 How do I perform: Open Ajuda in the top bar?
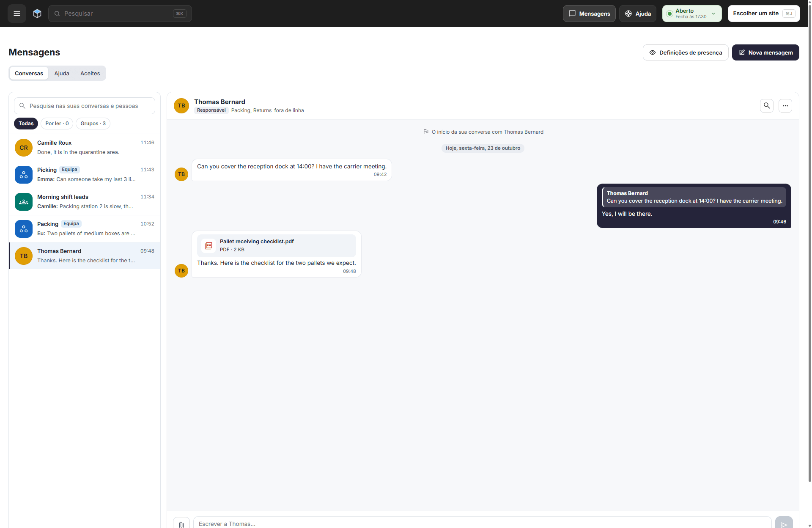(x=638, y=14)
